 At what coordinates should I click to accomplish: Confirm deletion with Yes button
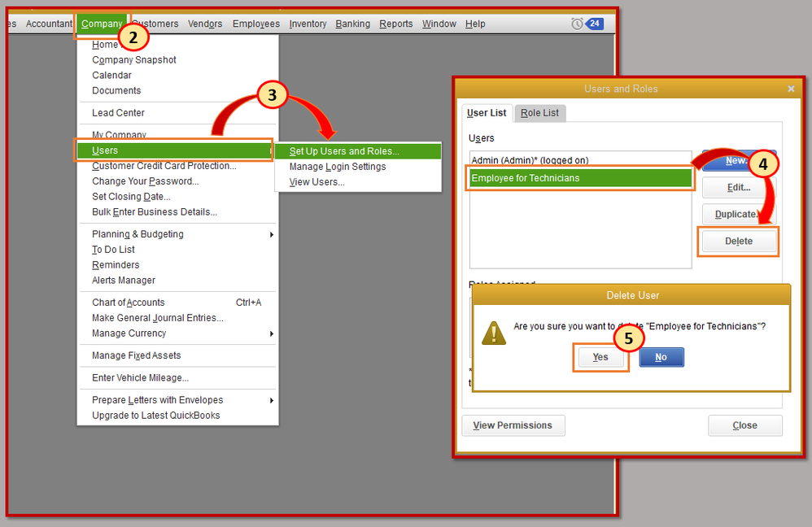point(600,357)
